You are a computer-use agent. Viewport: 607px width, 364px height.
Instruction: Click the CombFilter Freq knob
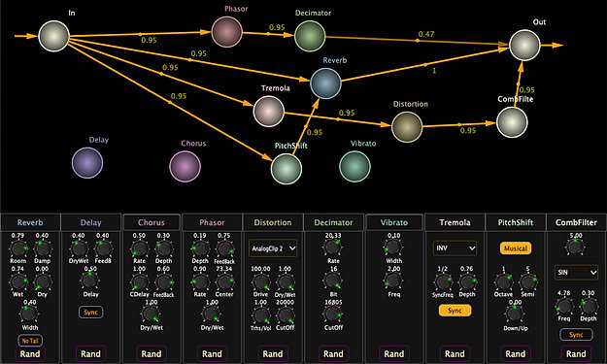click(564, 307)
